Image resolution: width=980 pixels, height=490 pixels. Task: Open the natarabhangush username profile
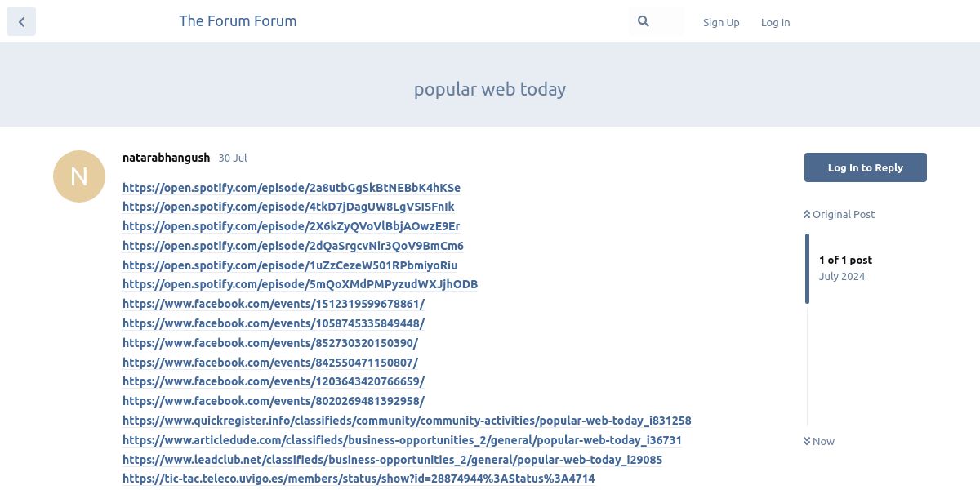coord(166,158)
